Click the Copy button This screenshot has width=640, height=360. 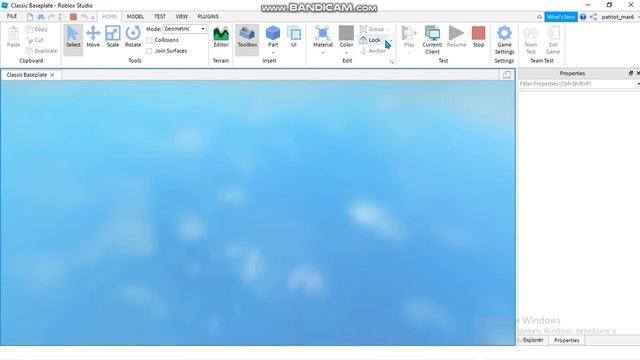pos(37,29)
